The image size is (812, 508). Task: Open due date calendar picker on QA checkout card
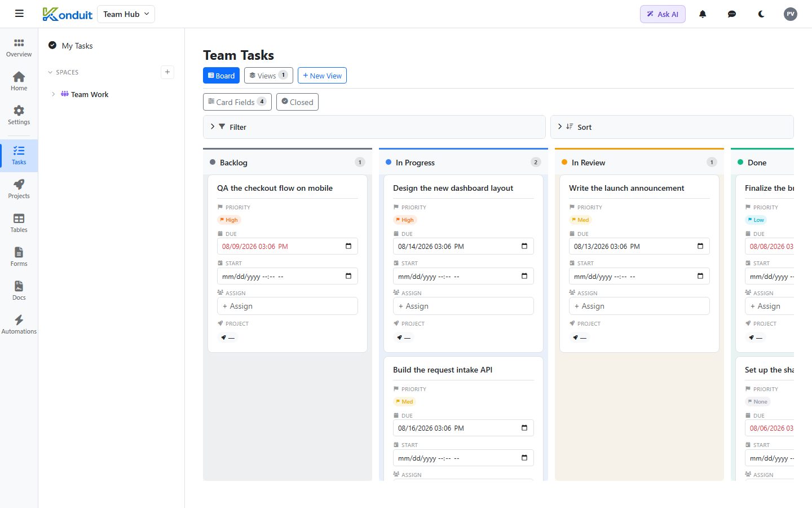[348, 246]
